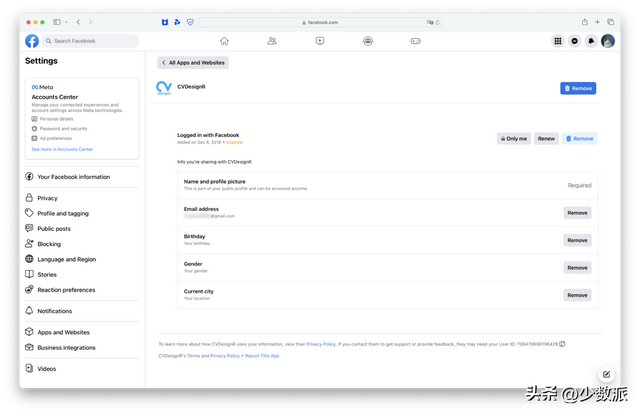Go back with Safari back arrow
Image resolution: width=640 pixels, height=414 pixels.
[78, 22]
